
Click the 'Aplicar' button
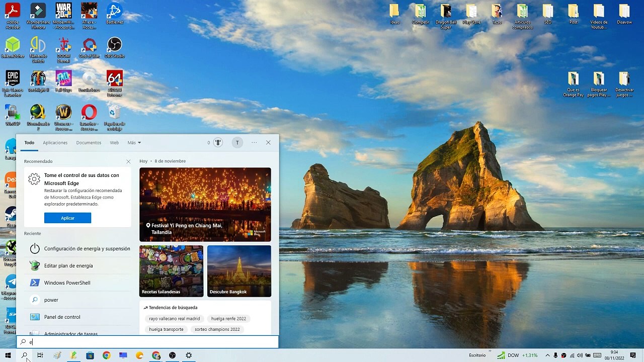67,218
